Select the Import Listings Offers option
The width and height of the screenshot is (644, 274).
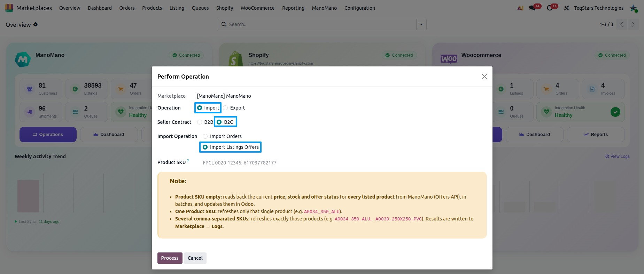tap(205, 147)
